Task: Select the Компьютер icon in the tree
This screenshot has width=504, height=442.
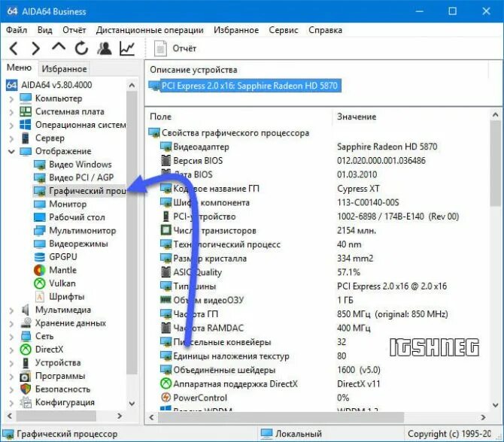Action: [26, 98]
